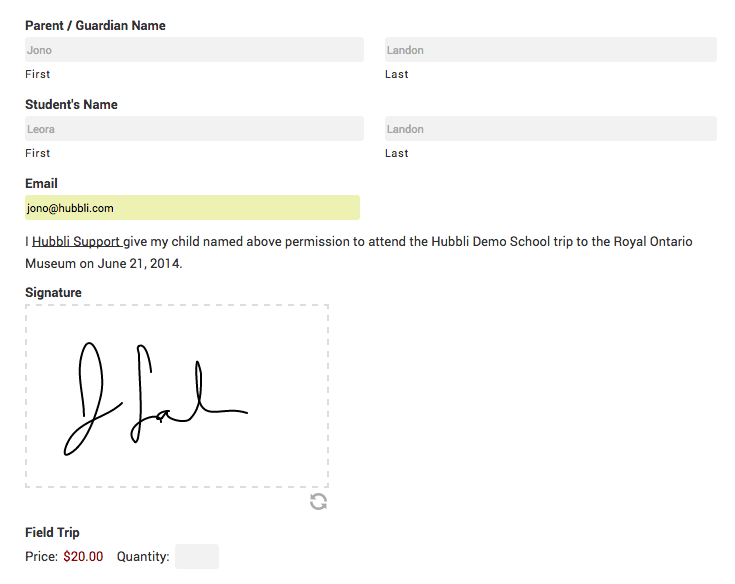The image size is (735, 584).
Task: Click the signature reset refresh icon
Action: 318,502
